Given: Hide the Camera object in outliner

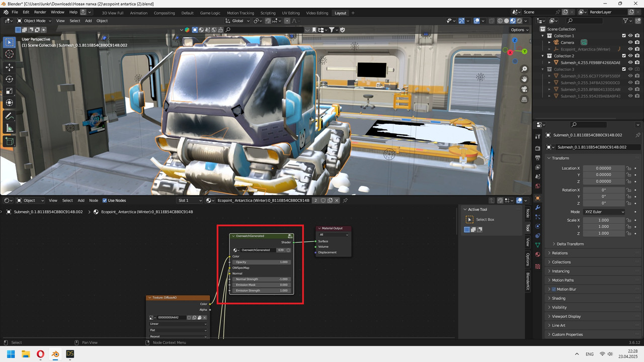Looking at the screenshot, I should point(630,42).
